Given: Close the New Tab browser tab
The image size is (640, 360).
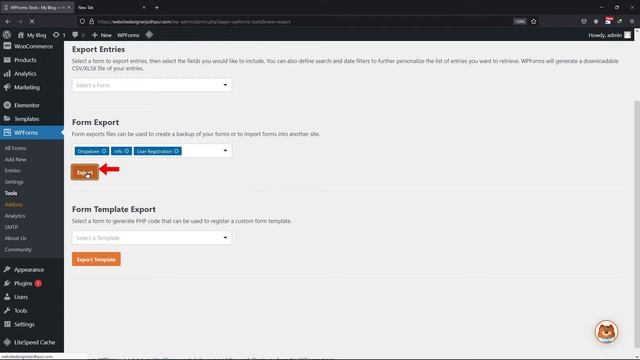Looking at the screenshot, I should tap(144, 7).
